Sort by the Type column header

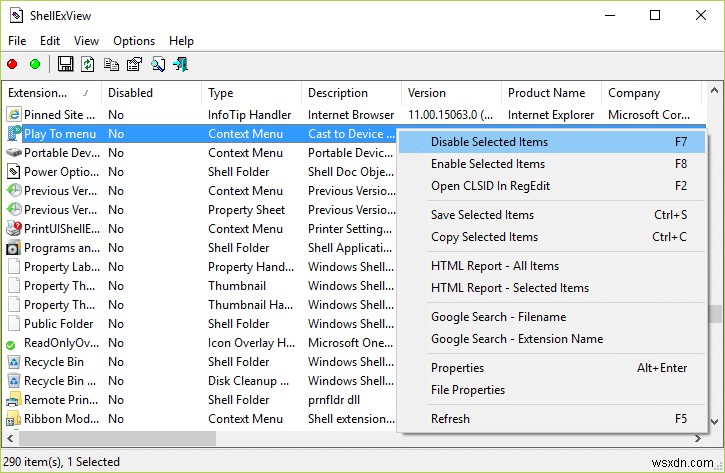[251, 92]
